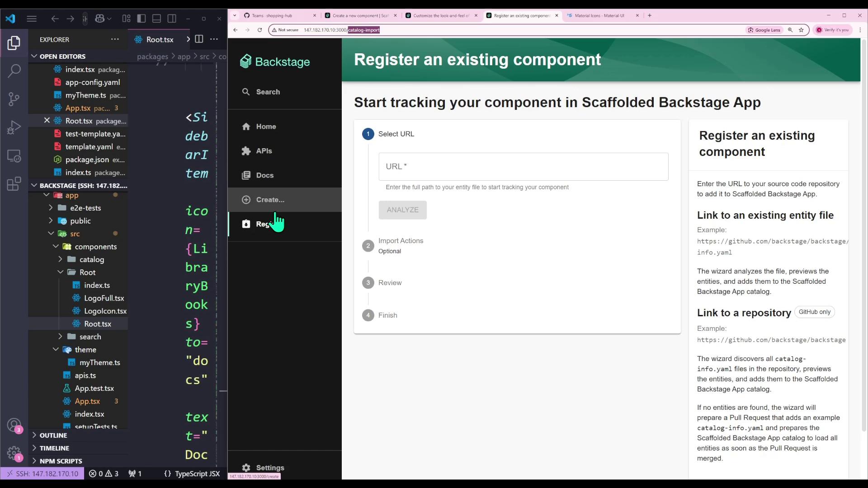Open the Search view in VS Code
The width and height of the screenshot is (868, 488).
point(14,71)
